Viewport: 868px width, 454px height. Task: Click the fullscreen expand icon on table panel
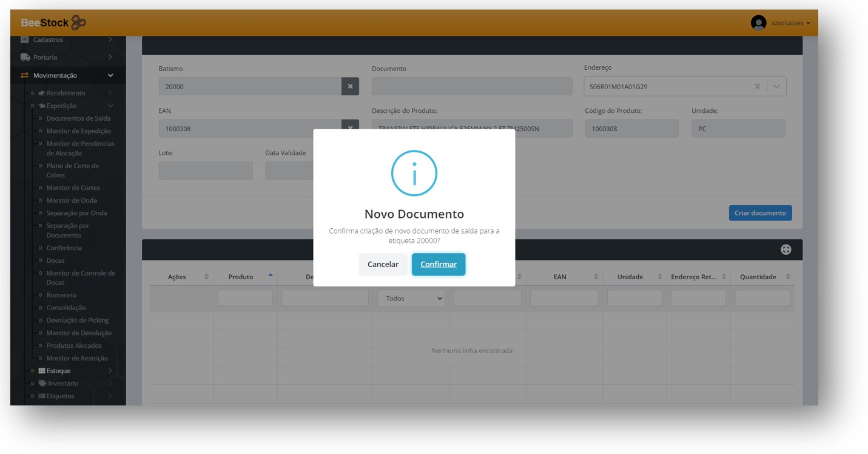tap(786, 249)
